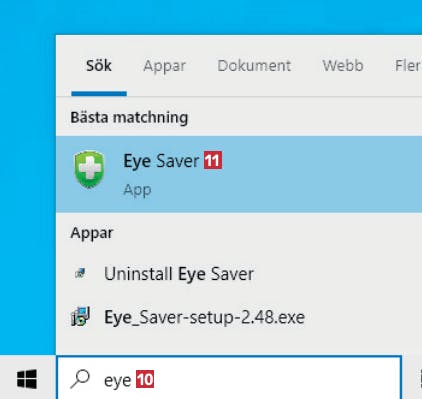
Task: Switch to the Appar tab
Action: point(164,66)
